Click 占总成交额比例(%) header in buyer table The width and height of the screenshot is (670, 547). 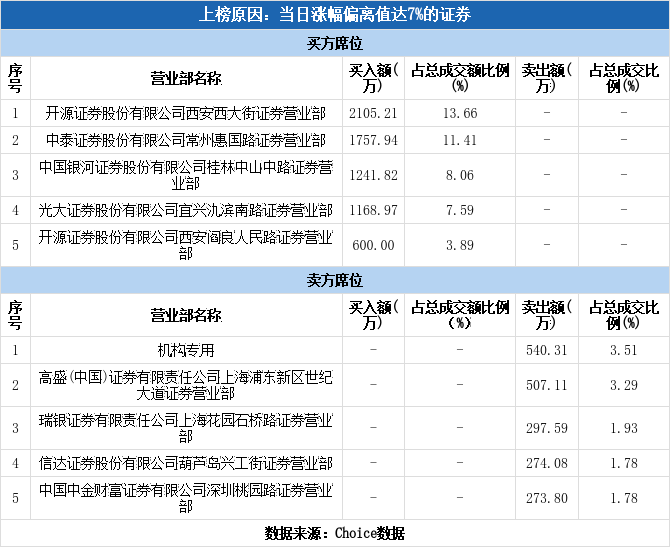(x=460, y=78)
